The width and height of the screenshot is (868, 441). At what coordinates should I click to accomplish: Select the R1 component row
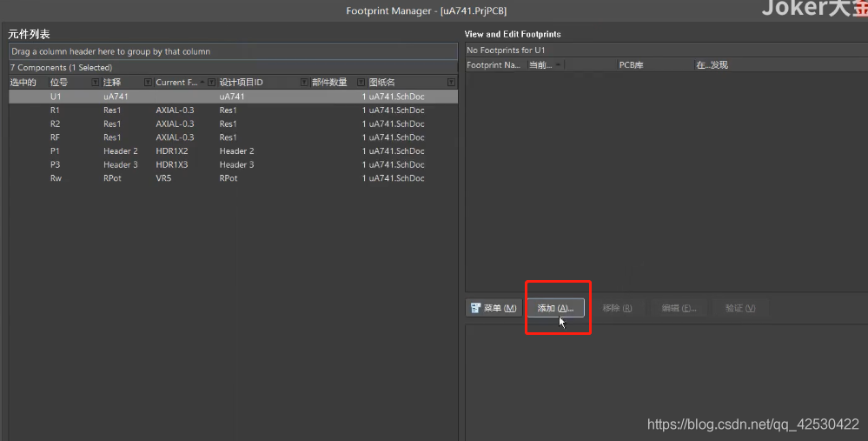pyautogui.click(x=233, y=110)
